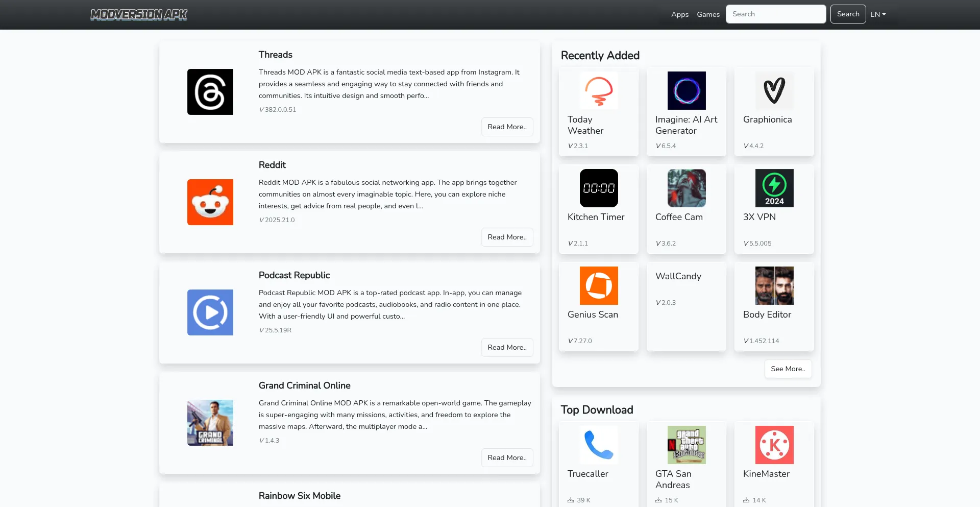The width and height of the screenshot is (980, 507).
Task: Select the 3X VPN icon
Action: pos(774,188)
